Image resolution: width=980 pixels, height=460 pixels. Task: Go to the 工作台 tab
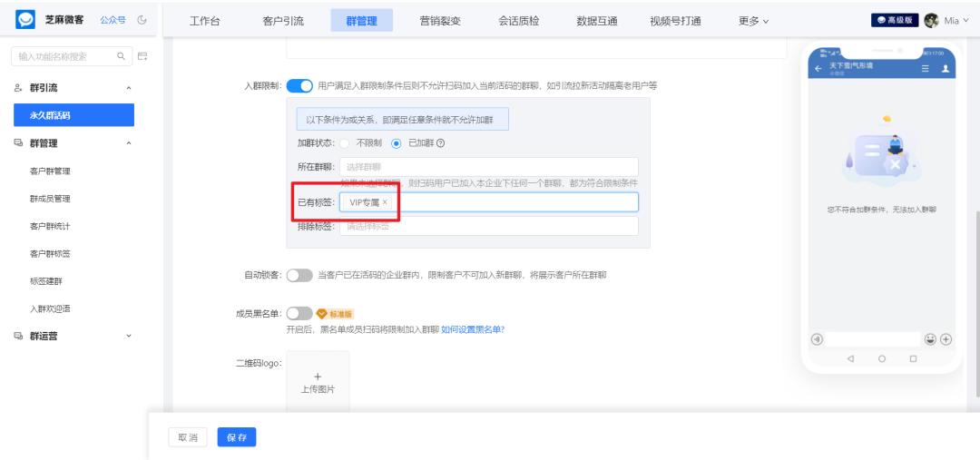[205, 21]
